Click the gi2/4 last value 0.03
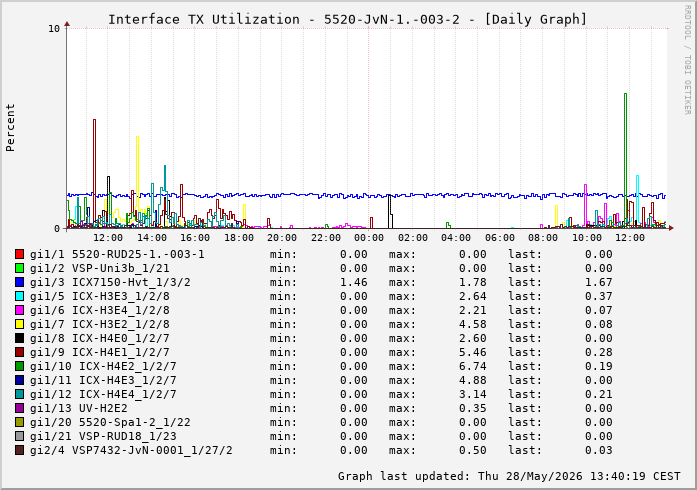 pos(599,450)
